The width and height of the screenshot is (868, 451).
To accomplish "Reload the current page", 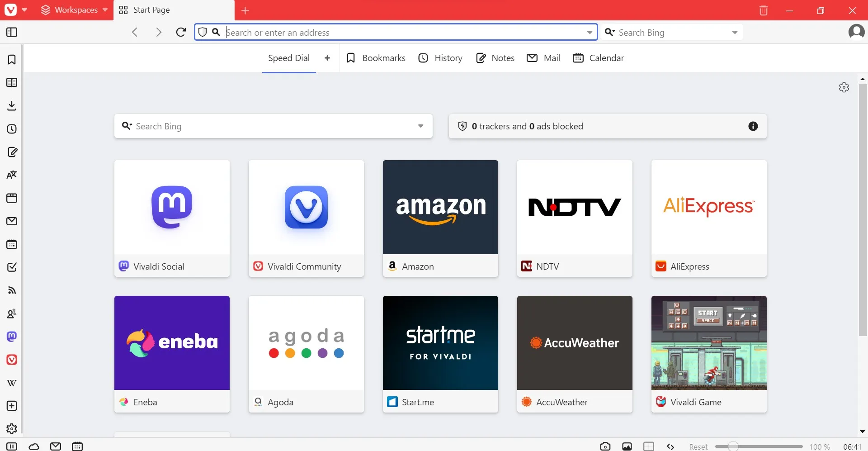I will [181, 32].
